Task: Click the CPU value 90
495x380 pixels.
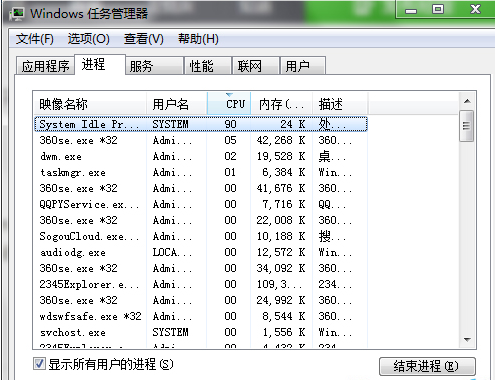Action: pyautogui.click(x=230, y=124)
